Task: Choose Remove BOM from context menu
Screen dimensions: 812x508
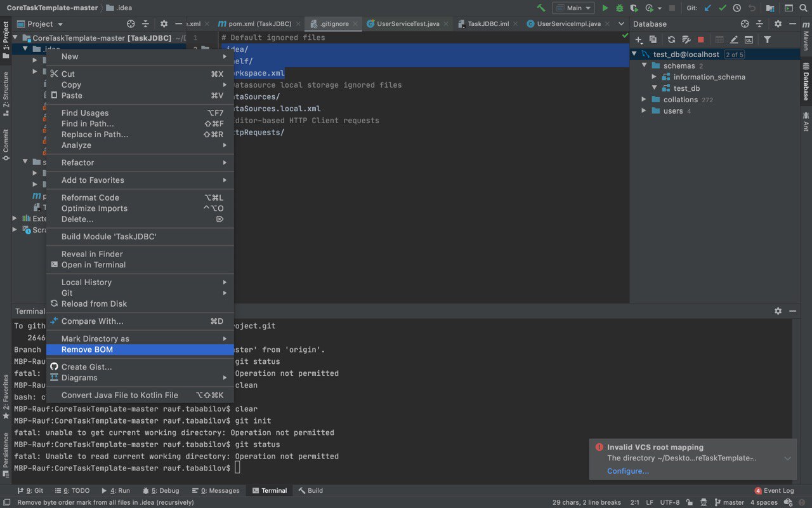Action: 140,349
